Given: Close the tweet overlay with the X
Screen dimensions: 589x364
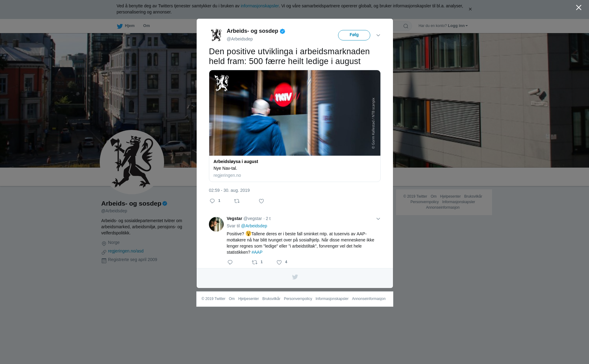Looking at the screenshot, I should click(579, 8).
